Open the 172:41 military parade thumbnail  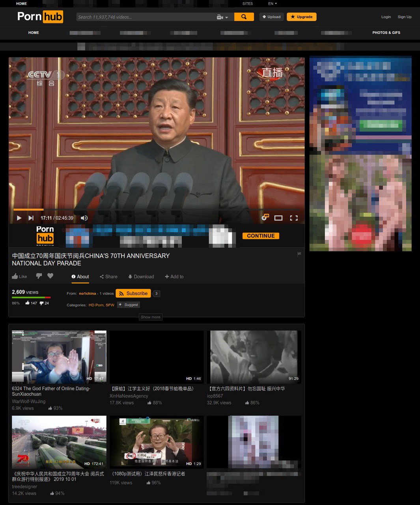pyautogui.click(x=59, y=442)
